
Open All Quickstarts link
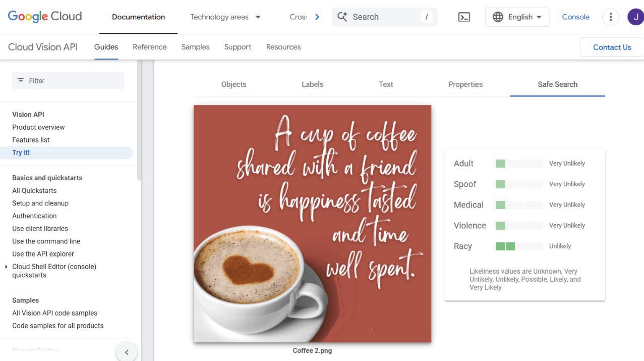tap(34, 190)
